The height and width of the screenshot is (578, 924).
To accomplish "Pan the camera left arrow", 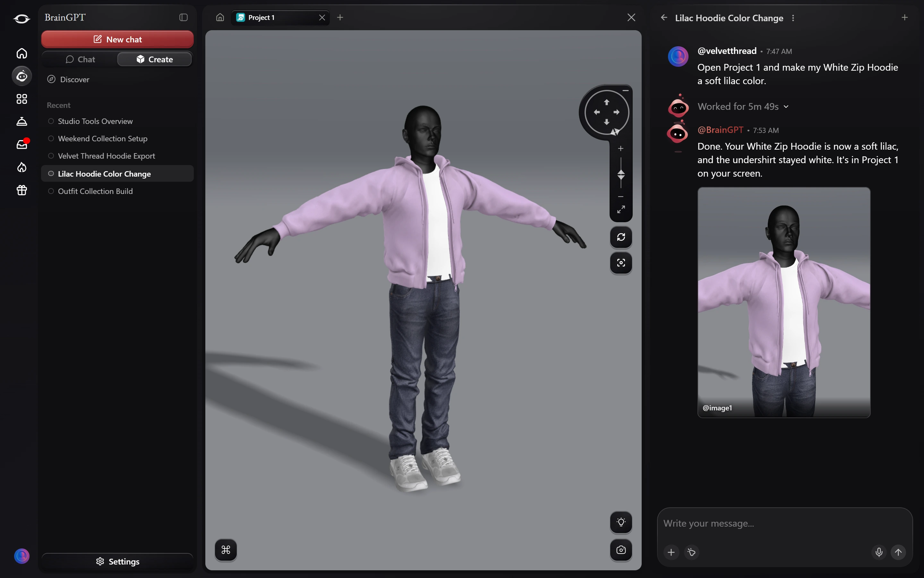I will pos(597,112).
